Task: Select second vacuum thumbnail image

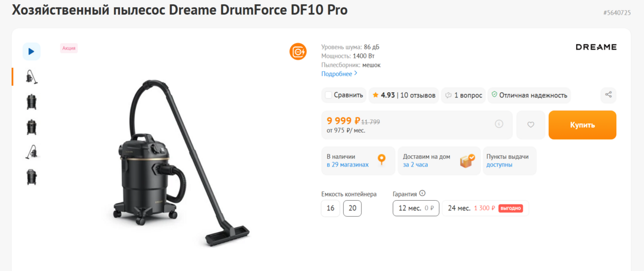Action: tap(31, 102)
